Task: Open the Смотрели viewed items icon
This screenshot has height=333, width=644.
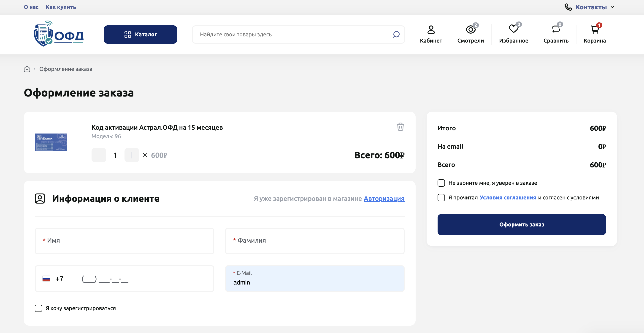Action: 471,34
